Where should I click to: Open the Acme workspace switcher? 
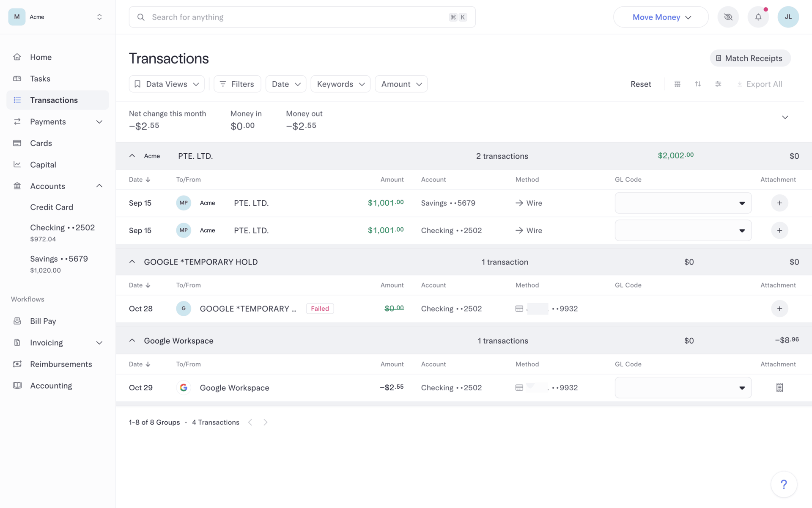click(58, 17)
